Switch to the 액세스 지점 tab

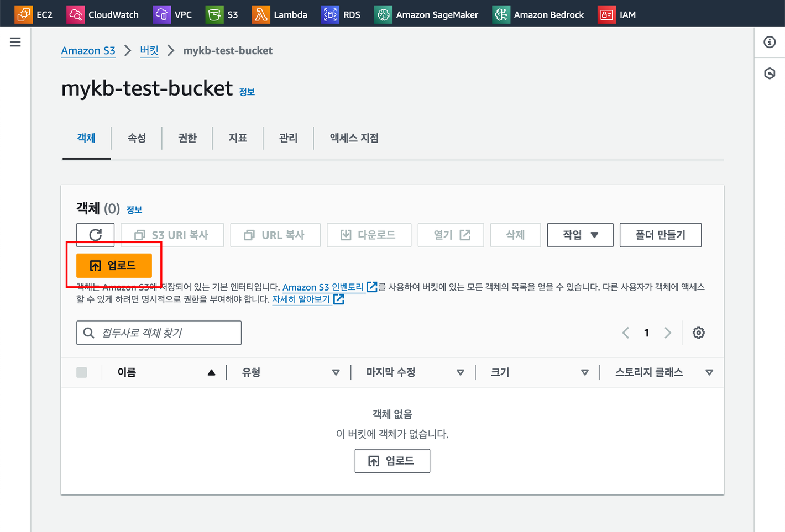point(354,138)
